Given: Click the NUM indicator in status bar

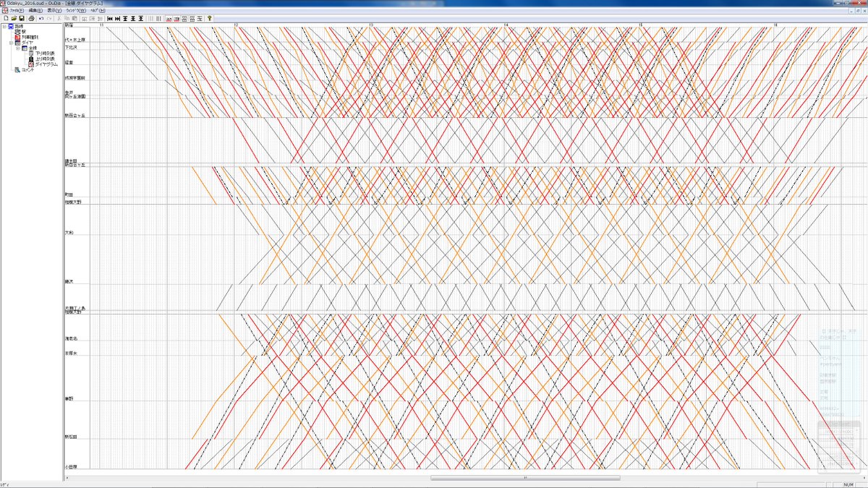Looking at the screenshot, I should coord(848,484).
